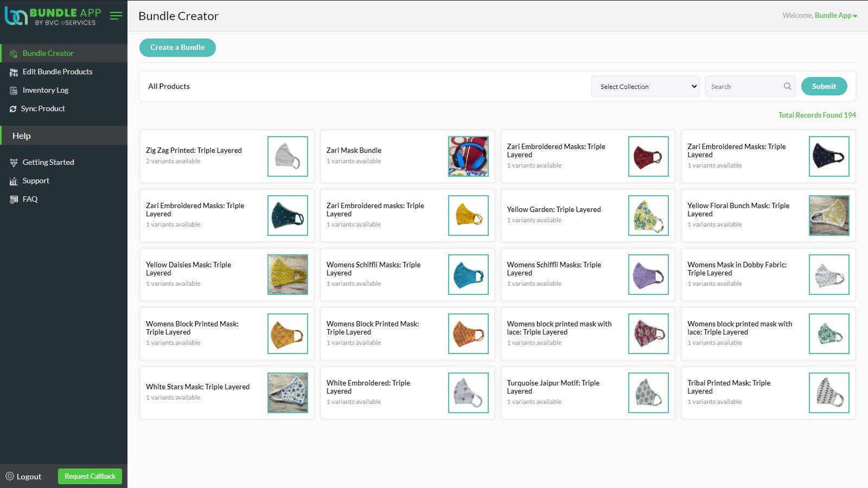Choose the Yellow Daisies Mask thumbnail
The width and height of the screenshot is (868, 488).
(x=288, y=274)
